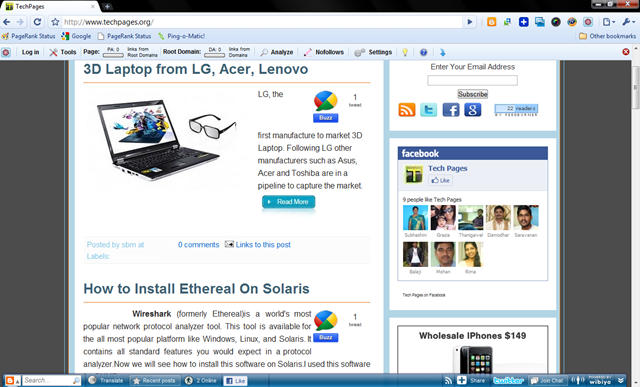Open a new tab with the plus button
The width and height of the screenshot is (640, 387).
coord(107,7)
